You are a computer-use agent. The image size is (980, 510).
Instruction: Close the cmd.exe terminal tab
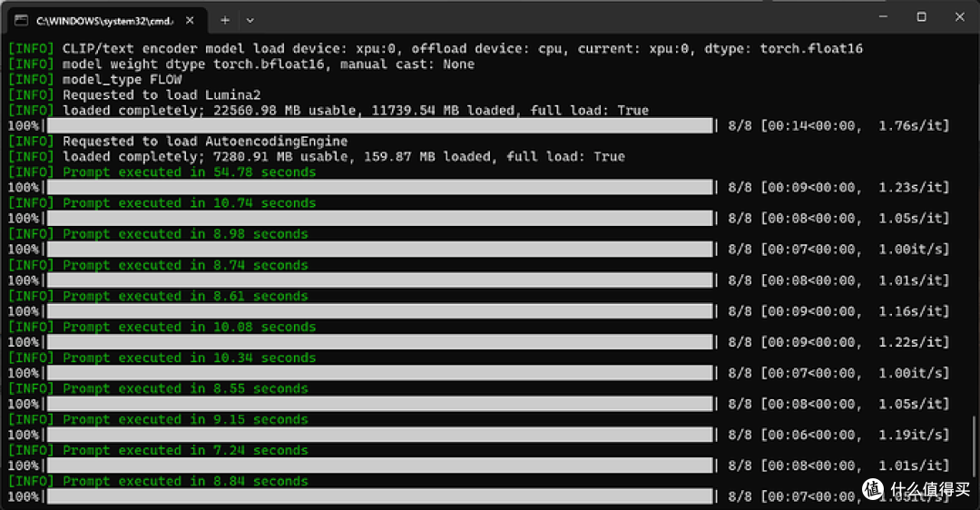pos(190,21)
